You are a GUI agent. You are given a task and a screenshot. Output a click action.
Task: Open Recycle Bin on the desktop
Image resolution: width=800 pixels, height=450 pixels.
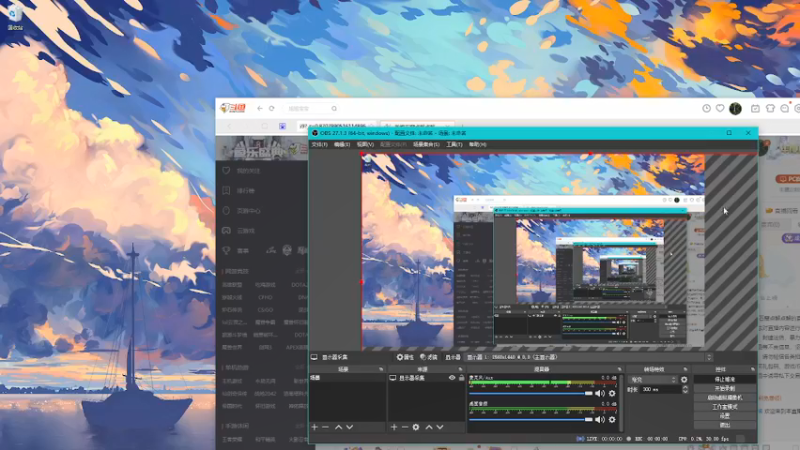15,17
